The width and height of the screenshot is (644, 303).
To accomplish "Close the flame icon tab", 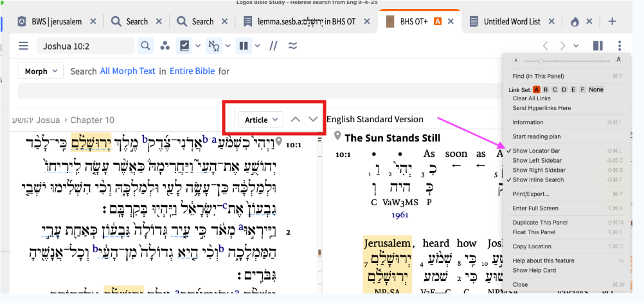I will (x=589, y=21).
